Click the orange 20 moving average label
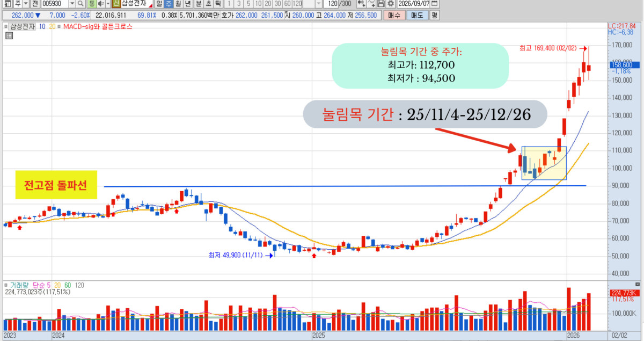 52,26
